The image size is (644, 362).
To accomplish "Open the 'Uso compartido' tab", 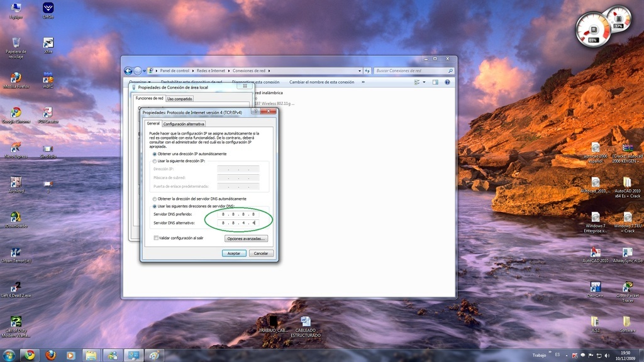I will [180, 99].
